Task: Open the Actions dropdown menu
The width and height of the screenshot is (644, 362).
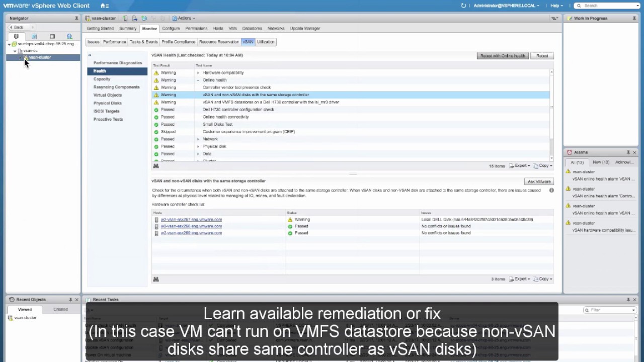Action: tap(184, 18)
